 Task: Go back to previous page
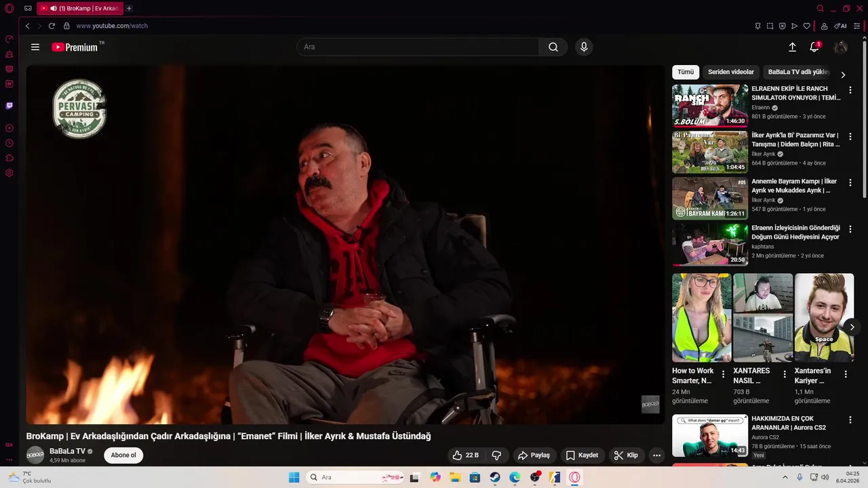[x=27, y=26]
